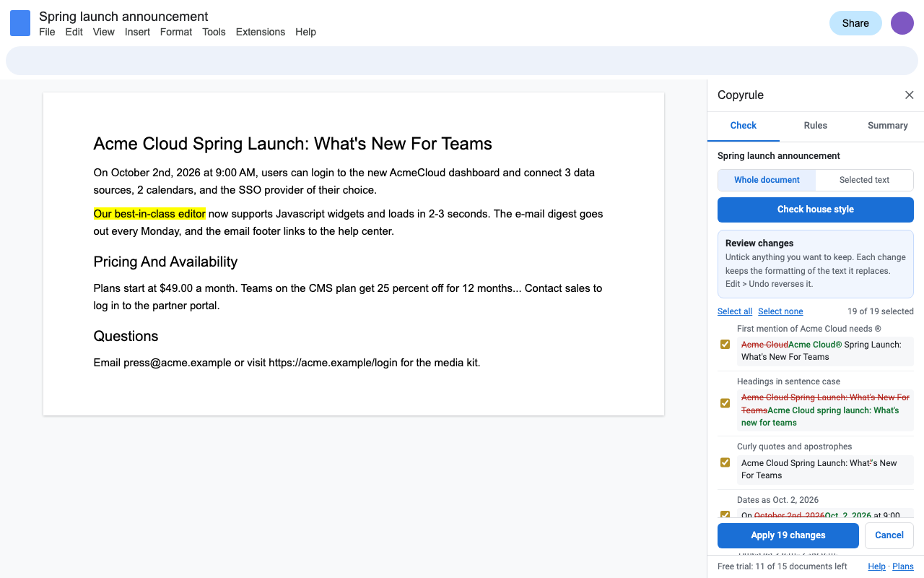Untick the 'Dates as Oct. 2, 2026' change
The image size is (924, 578).
pos(725,515)
